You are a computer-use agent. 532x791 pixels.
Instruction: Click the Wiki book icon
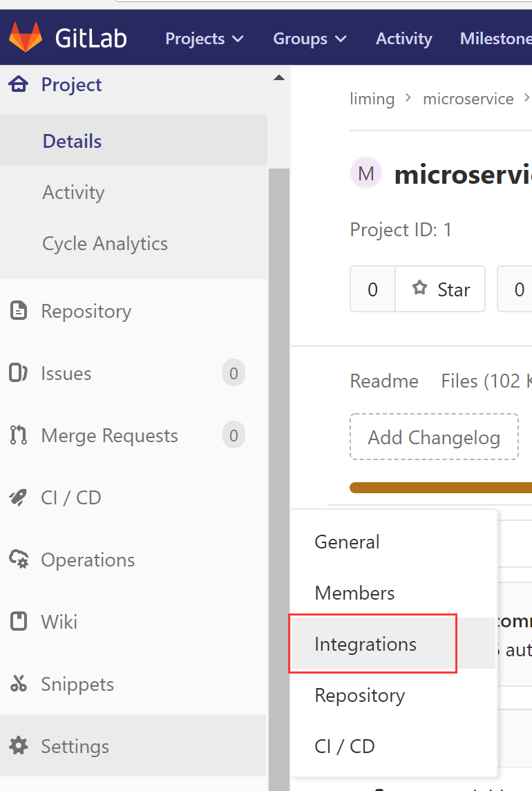(x=19, y=622)
